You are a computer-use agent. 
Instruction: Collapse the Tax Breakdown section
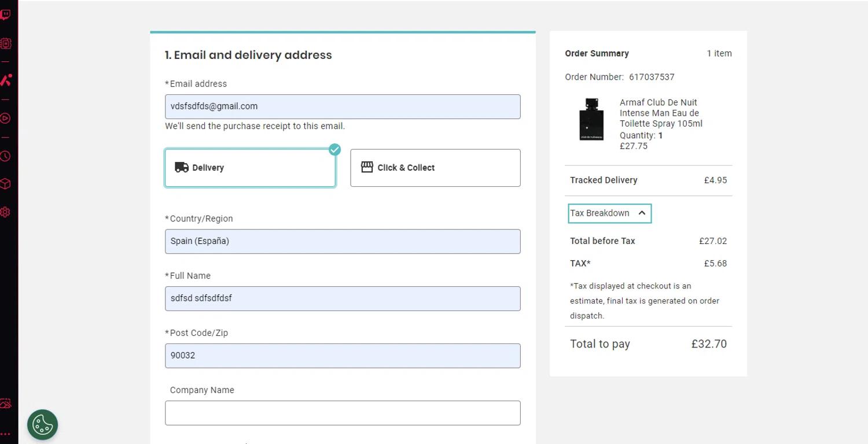click(609, 213)
